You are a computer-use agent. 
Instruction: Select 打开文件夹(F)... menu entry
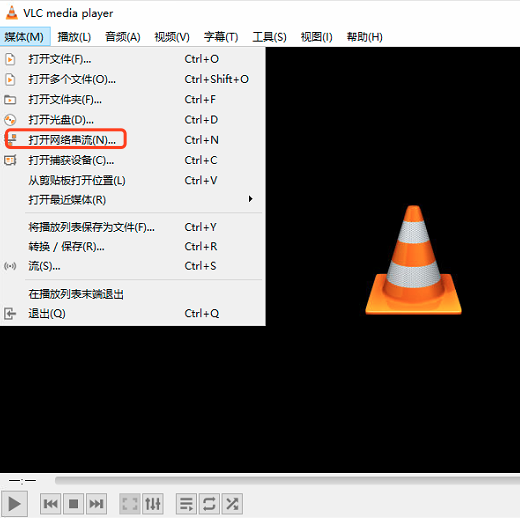(133, 99)
